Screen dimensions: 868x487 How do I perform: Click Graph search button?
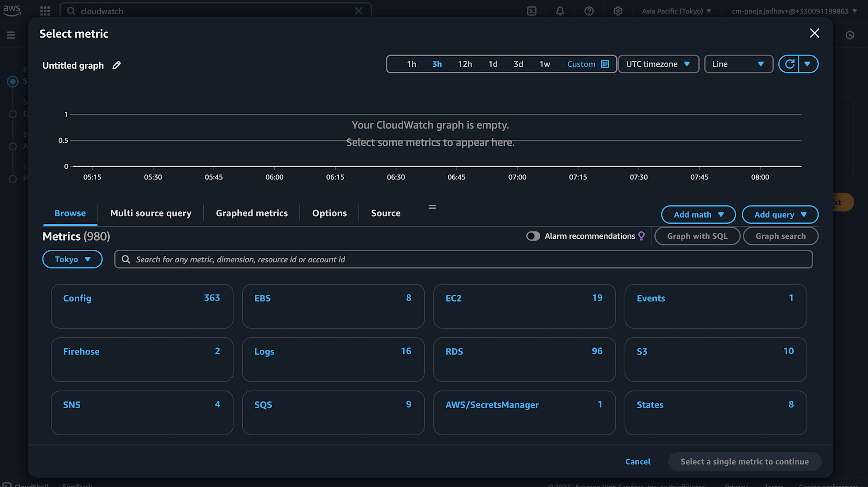click(x=781, y=236)
